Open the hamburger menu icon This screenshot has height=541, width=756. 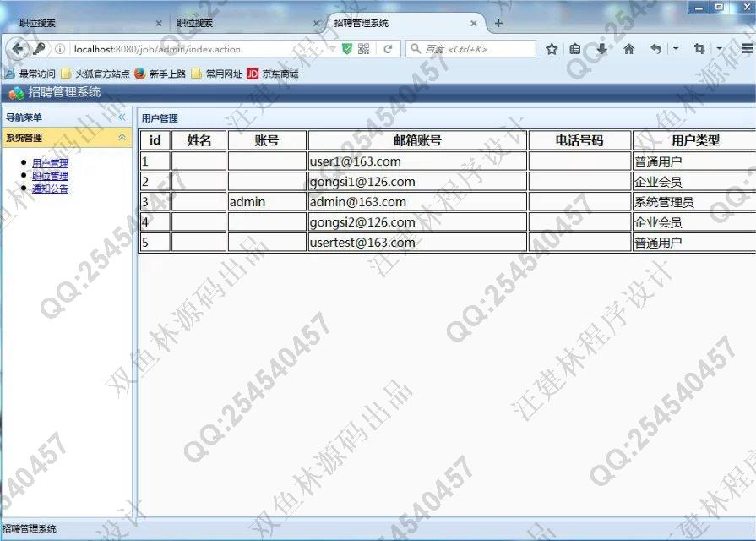748,49
